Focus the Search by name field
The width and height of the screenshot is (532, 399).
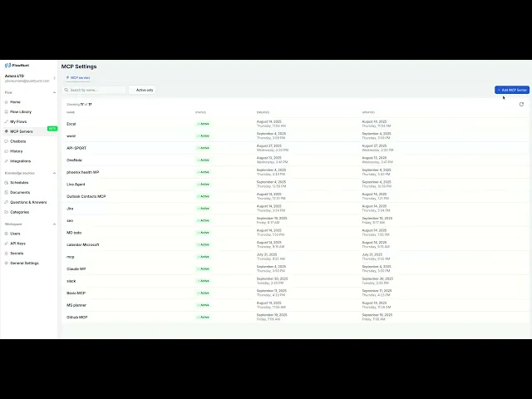94,90
